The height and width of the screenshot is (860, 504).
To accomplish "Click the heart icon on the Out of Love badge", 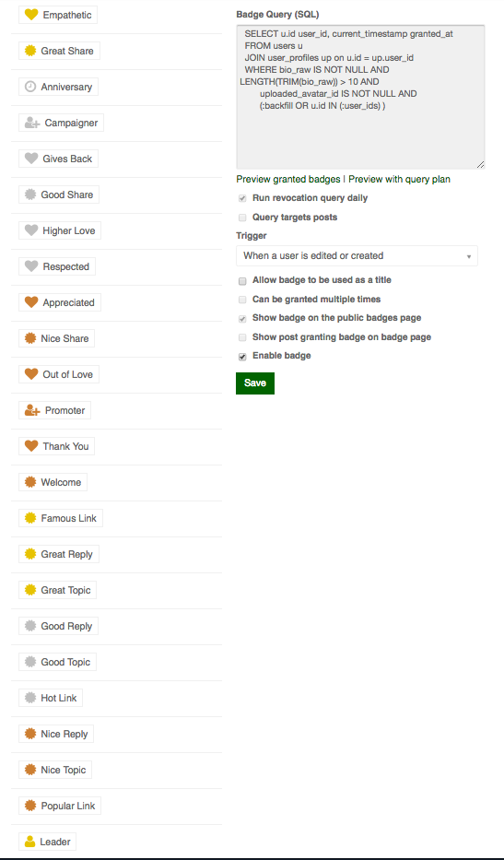I will coord(31,374).
